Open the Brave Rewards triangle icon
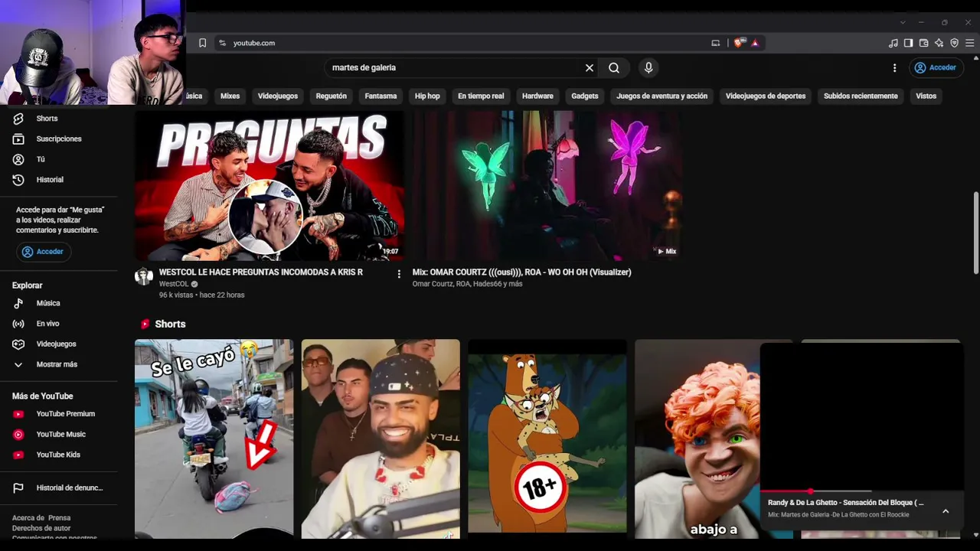The width and height of the screenshot is (980, 551). (755, 43)
